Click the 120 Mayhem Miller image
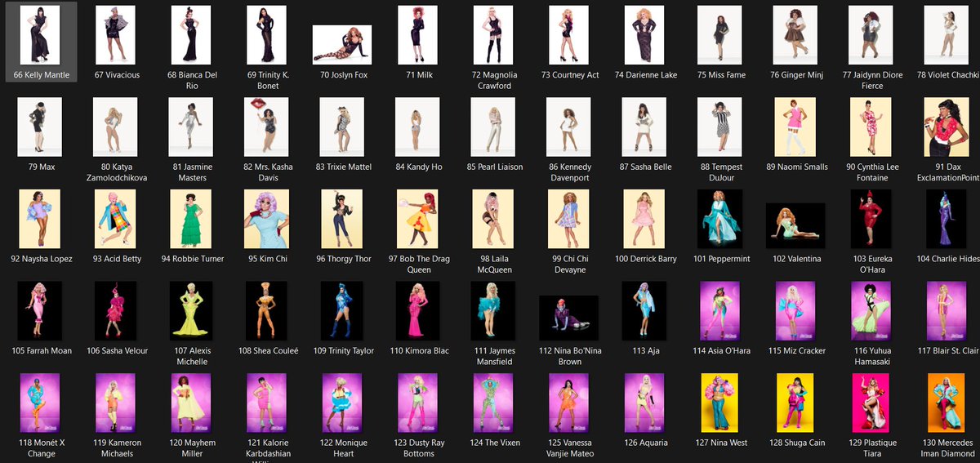Viewport: 980px width, 463px height. 191,403
